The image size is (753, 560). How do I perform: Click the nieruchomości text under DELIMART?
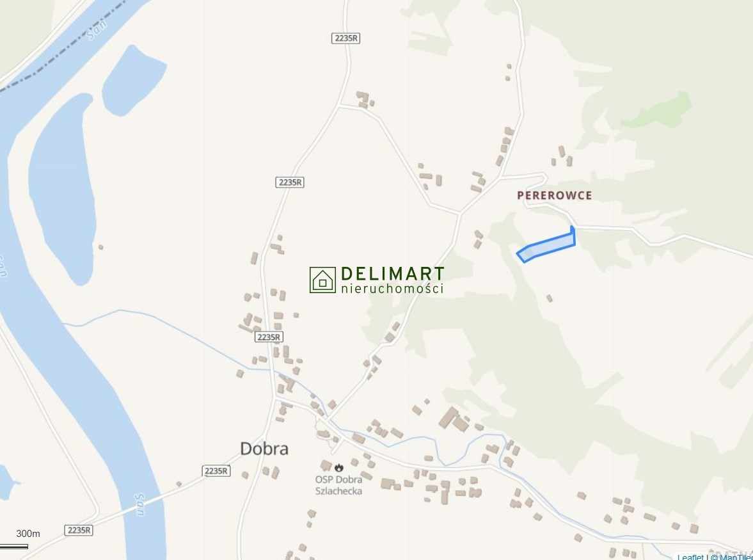392,288
